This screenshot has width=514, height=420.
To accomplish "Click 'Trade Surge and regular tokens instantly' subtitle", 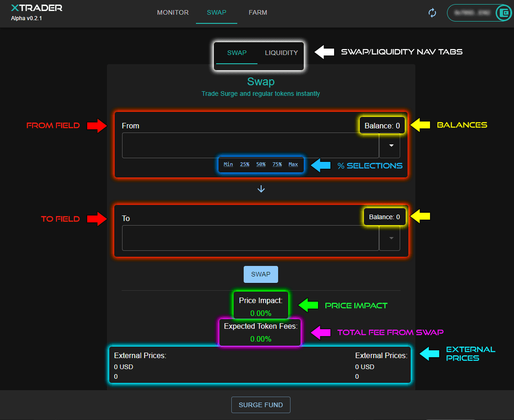I will [x=261, y=94].
